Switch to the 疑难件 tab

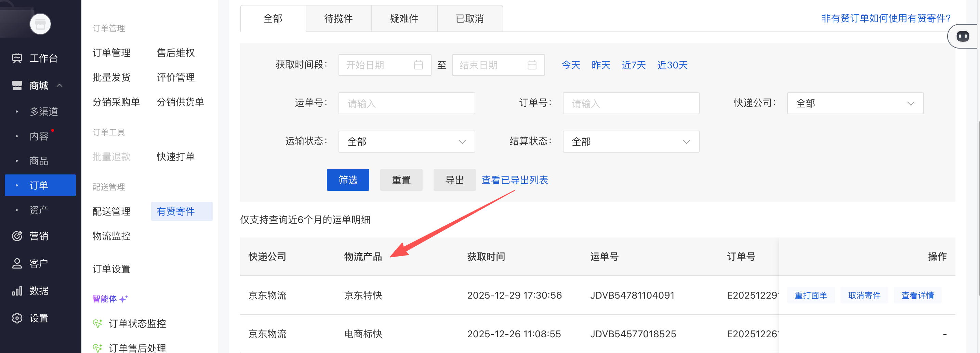coord(404,18)
